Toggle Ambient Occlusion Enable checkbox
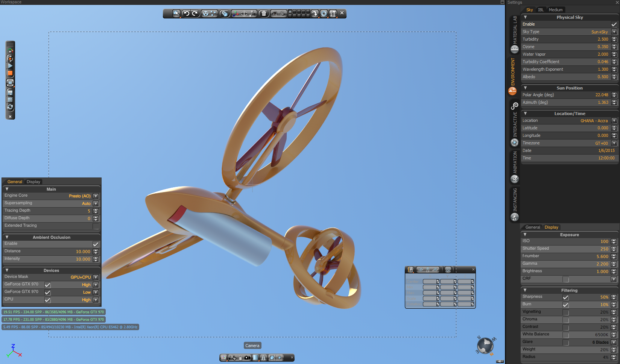 pos(96,244)
